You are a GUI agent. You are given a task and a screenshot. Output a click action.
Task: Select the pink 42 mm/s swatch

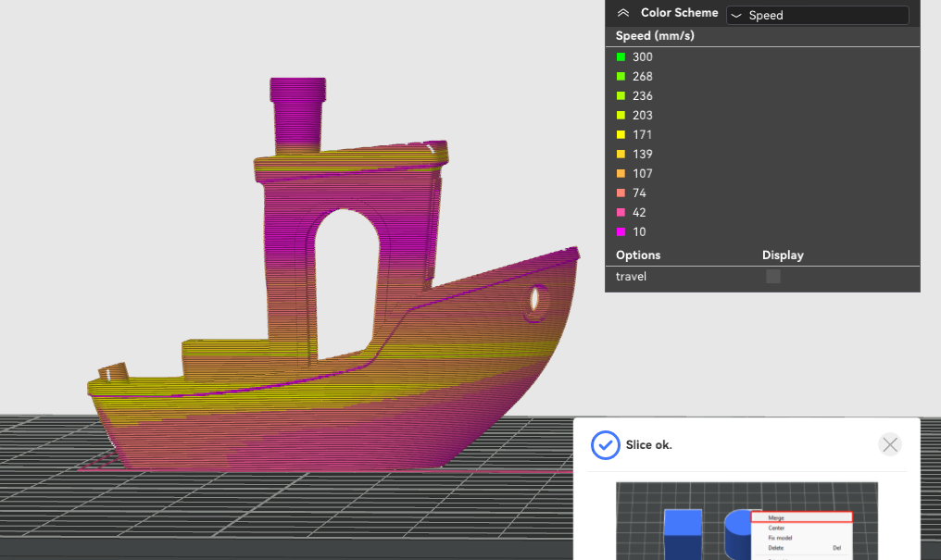pos(621,213)
